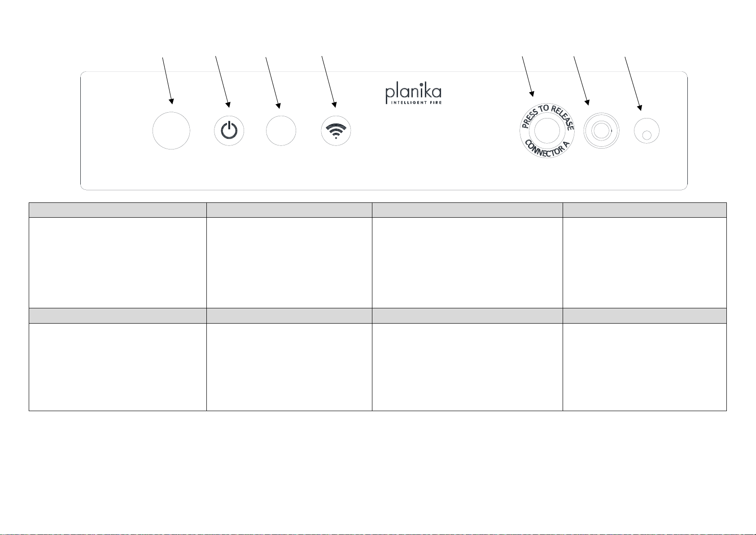Click the arrowhead above the small far-right port
Image resolution: width=756 pixels, height=535 pixels.
click(x=640, y=107)
